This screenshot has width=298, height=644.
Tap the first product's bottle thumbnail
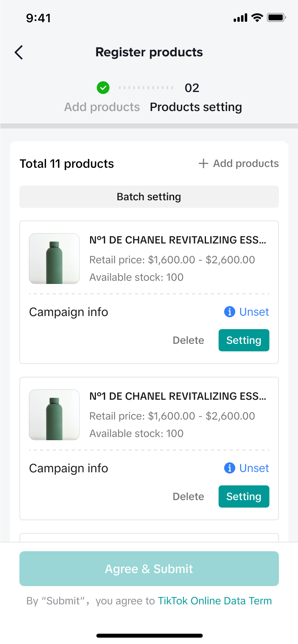tap(54, 259)
